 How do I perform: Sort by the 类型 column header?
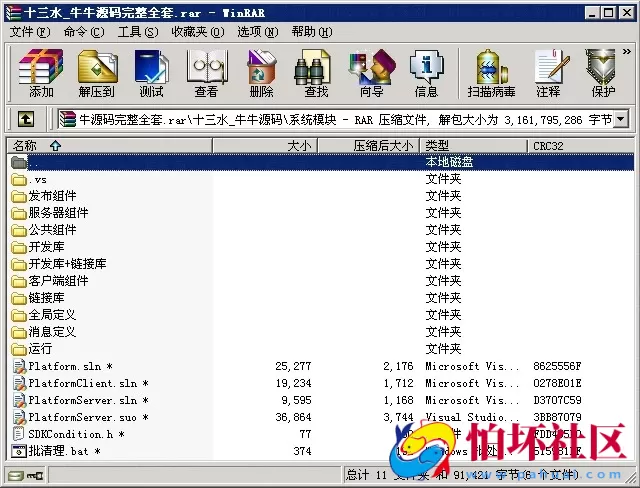(x=474, y=146)
